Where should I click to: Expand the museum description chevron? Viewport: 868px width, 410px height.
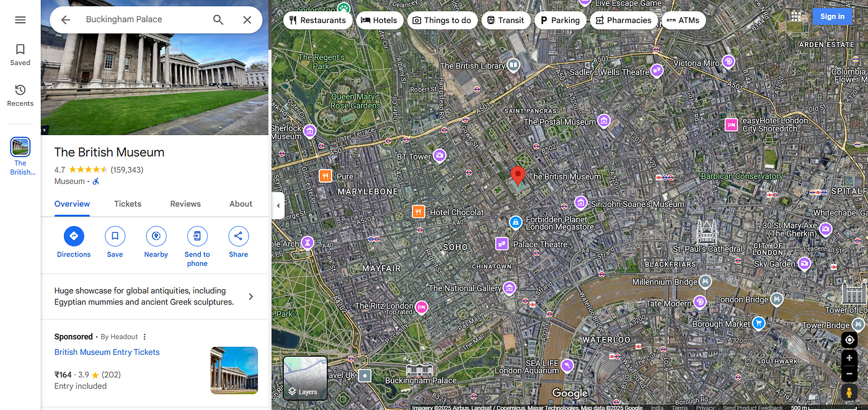click(251, 297)
